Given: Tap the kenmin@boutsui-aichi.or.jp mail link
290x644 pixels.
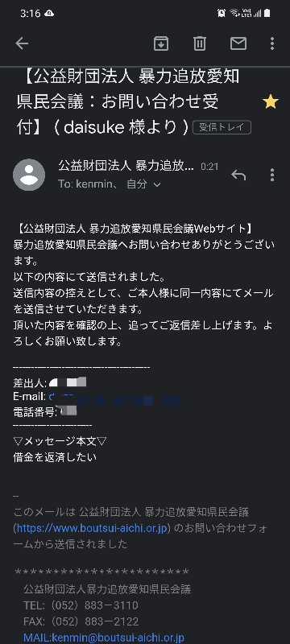Looking at the screenshot, I should coord(104,638).
